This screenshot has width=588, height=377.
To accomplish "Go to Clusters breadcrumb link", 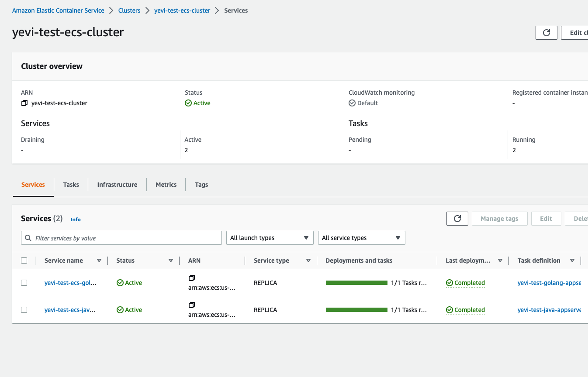I will click(x=129, y=10).
